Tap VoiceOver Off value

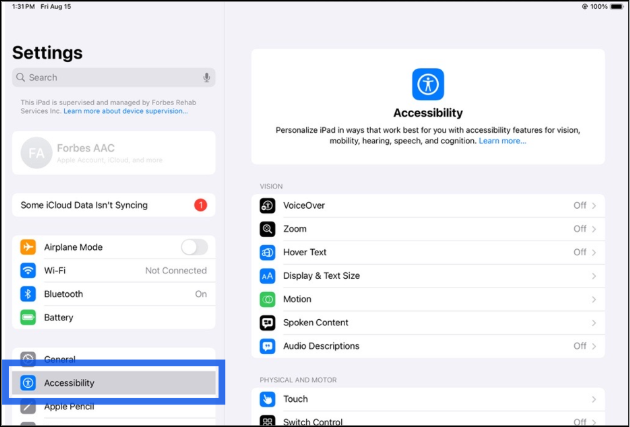[x=580, y=206]
